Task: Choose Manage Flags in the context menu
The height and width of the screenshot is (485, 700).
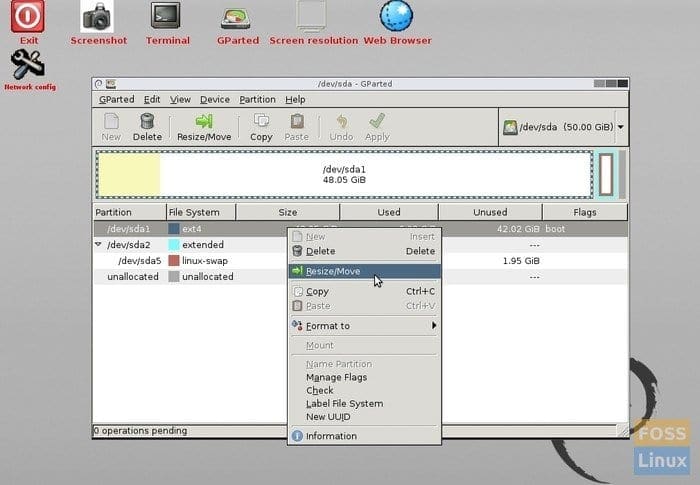Action: click(364, 377)
